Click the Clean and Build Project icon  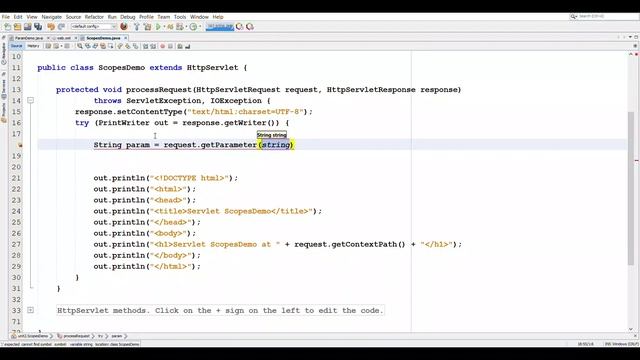click(x=147, y=27)
